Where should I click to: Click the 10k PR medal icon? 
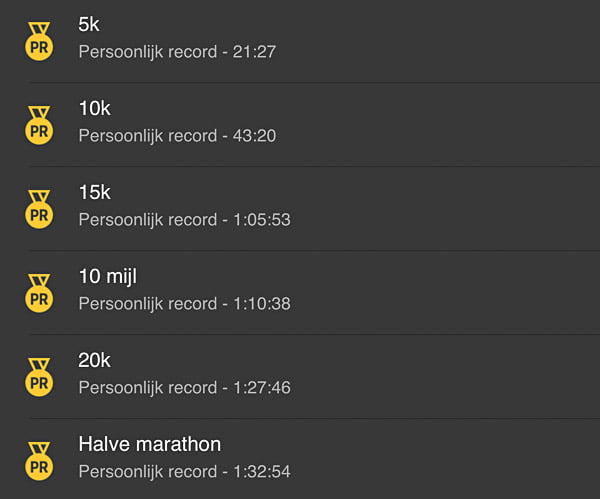[x=39, y=125]
